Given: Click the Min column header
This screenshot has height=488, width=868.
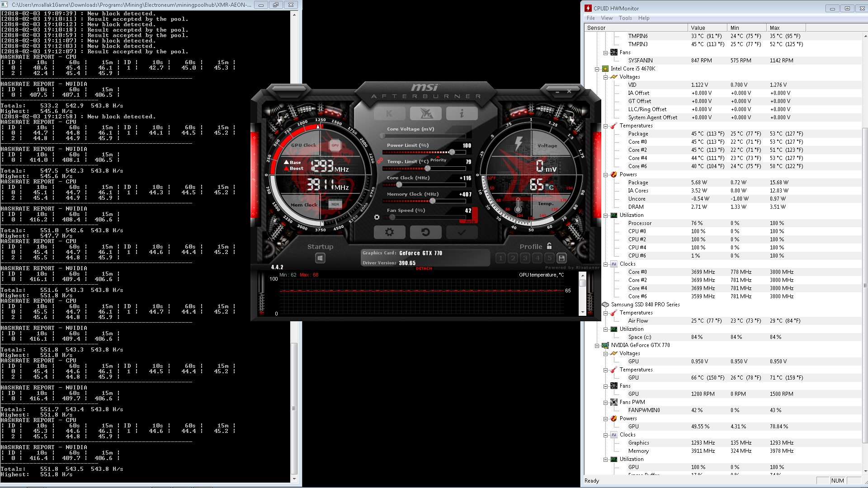Looking at the screenshot, I should [x=747, y=28].
